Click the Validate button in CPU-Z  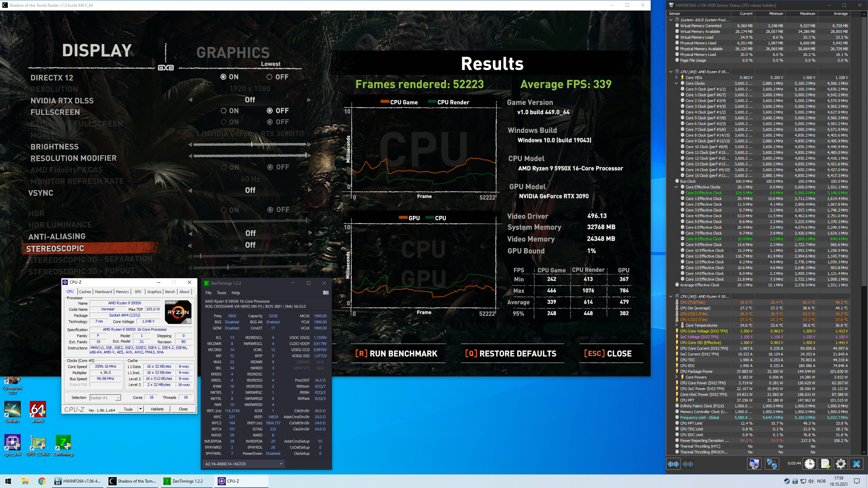click(157, 409)
